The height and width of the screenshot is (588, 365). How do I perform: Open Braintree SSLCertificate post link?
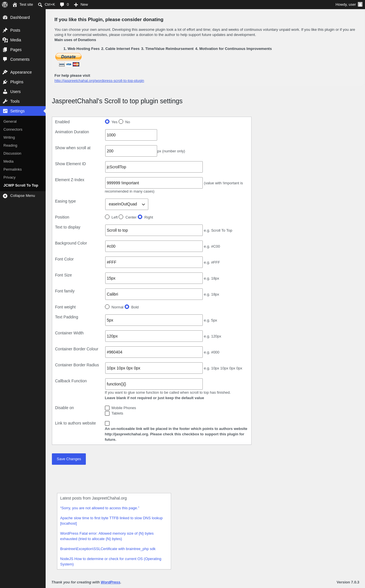pos(108,549)
